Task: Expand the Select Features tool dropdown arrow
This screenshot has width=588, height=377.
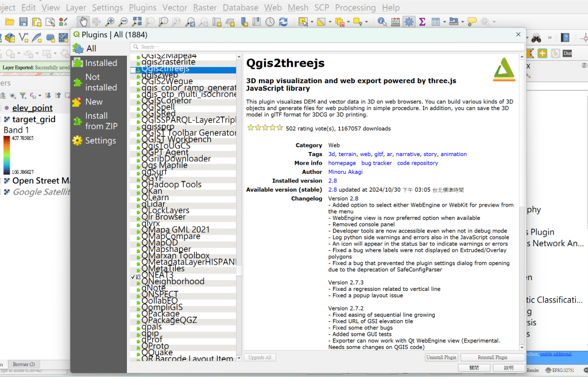Action: click(312, 22)
